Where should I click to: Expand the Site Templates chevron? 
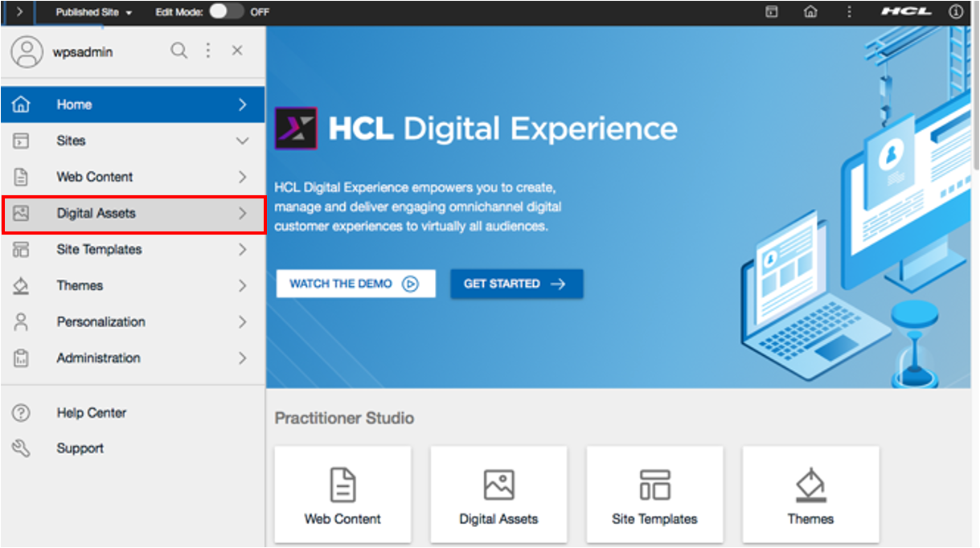click(x=242, y=249)
